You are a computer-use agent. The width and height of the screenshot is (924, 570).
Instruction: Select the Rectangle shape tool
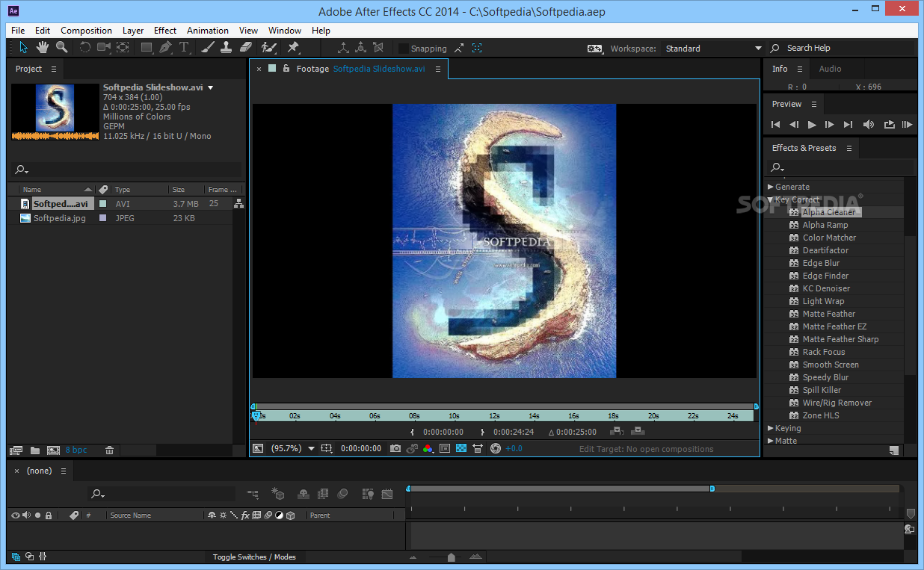147,48
